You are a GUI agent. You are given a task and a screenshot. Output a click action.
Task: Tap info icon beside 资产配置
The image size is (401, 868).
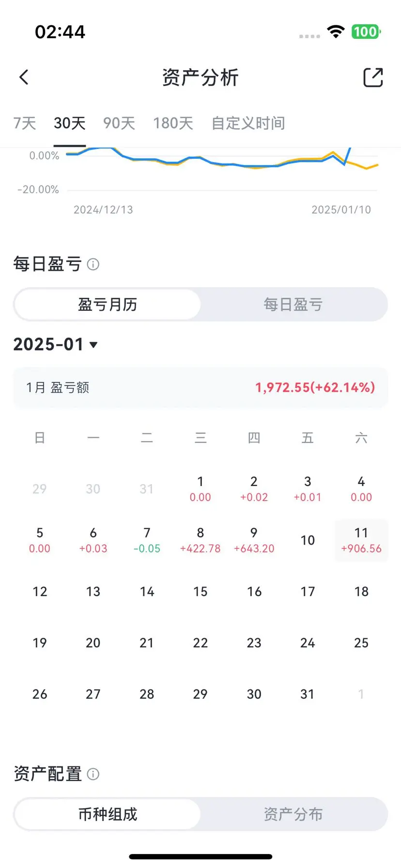[93, 774]
